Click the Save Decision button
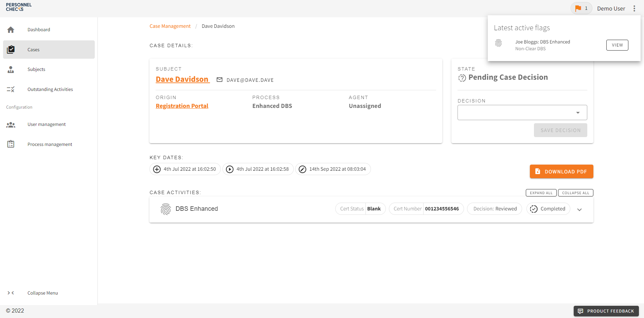The image size is (644, 318). pos(560,130)
